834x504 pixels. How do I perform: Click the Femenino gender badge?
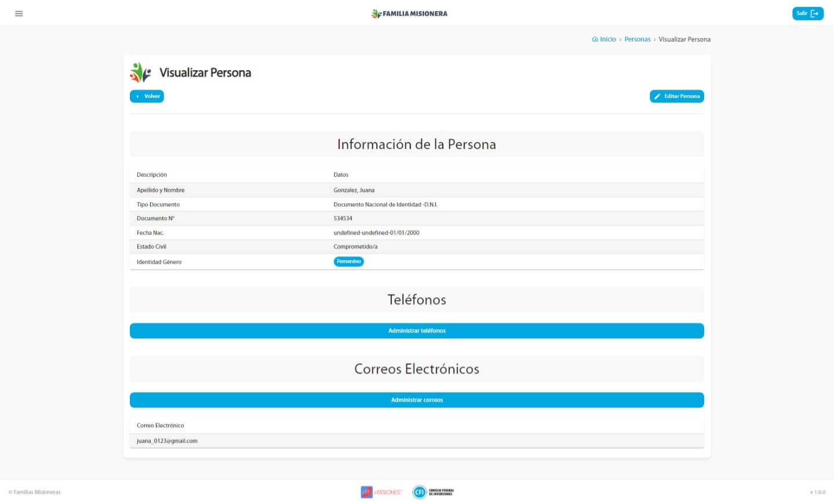[348, 262]
